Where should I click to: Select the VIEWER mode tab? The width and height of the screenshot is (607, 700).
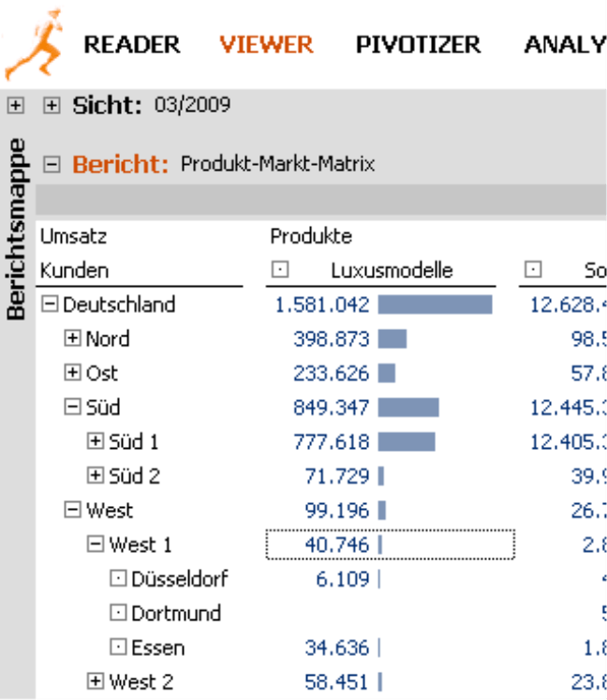(x=266, y=45)
